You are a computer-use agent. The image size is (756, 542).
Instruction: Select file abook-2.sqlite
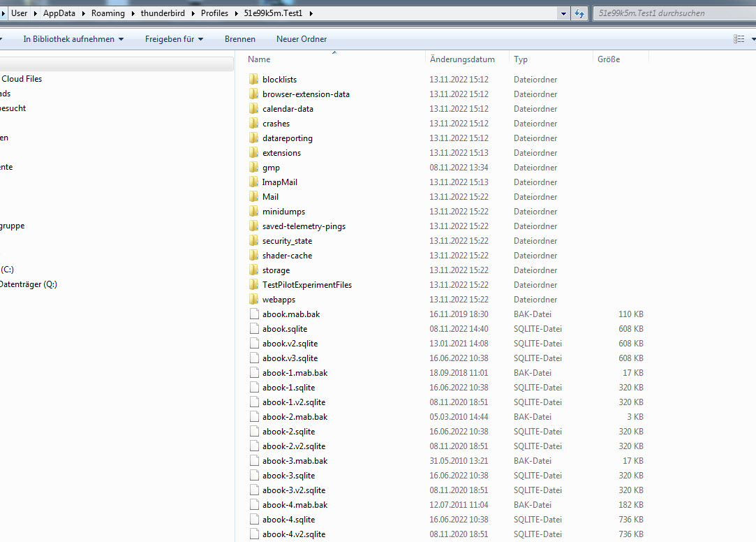(288, 431)
